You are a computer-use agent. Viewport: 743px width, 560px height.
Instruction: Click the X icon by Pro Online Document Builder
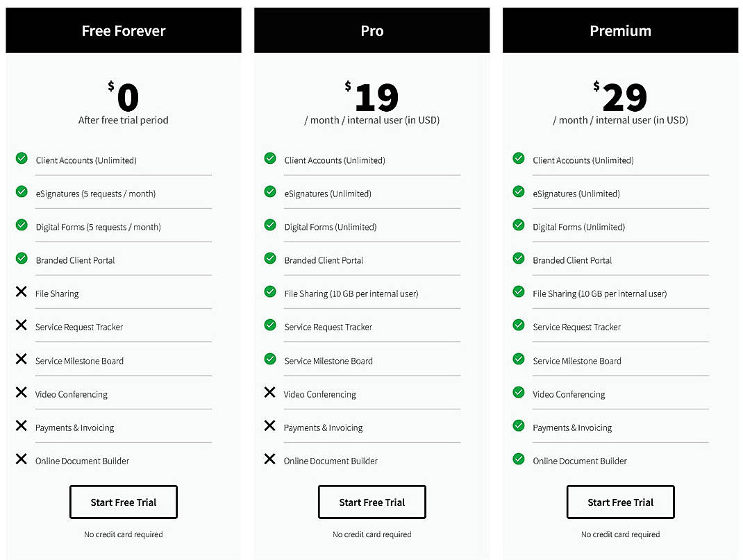(269, 459)
